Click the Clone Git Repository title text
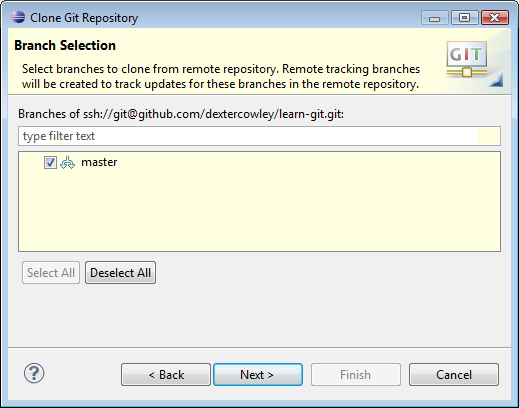 click(x=84, y=18)
